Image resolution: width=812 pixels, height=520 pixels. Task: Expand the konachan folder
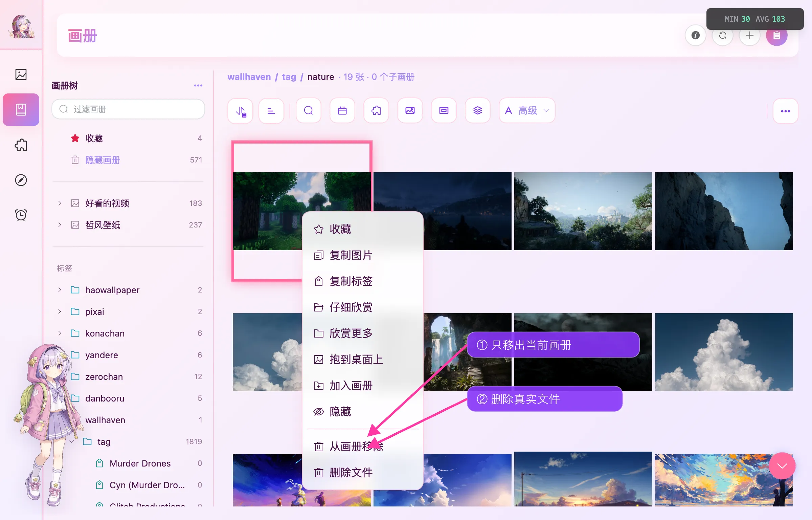click(60, 333)
